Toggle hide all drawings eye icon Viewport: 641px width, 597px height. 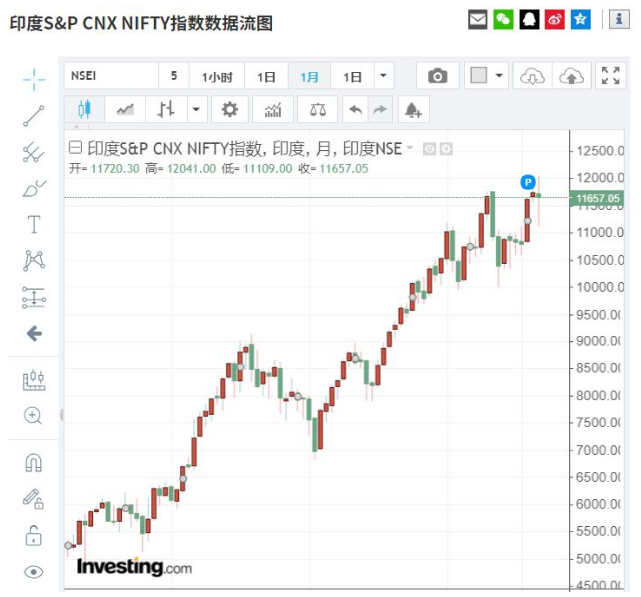34,572
